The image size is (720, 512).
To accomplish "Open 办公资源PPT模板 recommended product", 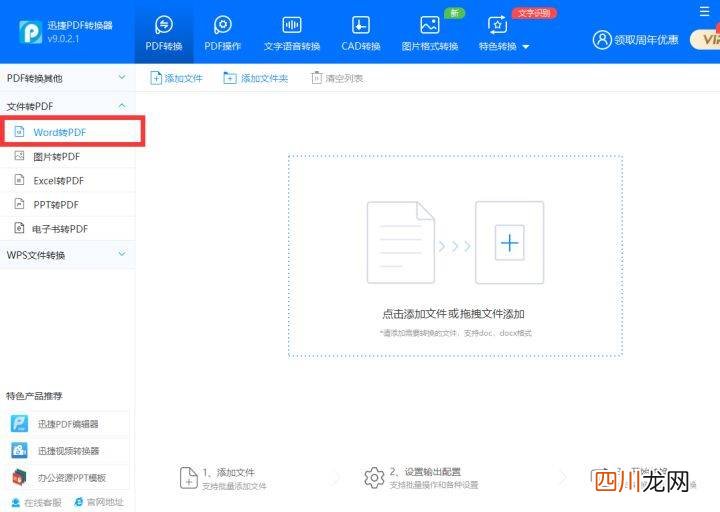I will pyautogui.click(x=69, y=478).
